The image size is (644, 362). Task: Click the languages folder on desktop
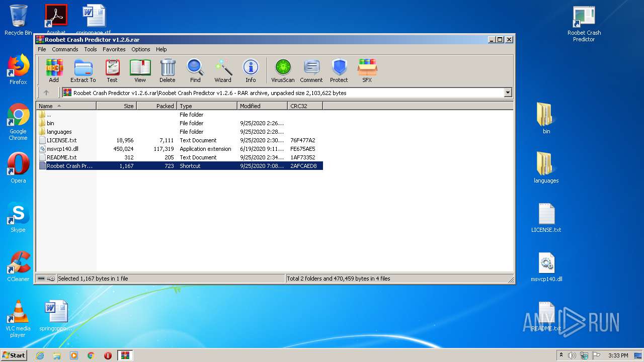[x=546, y=167]
